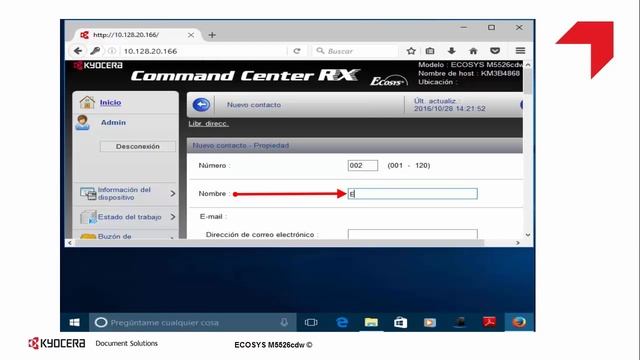Click the Desconexión button
The height and width of the screenshot is (360, 640).
tap(138, 146)
